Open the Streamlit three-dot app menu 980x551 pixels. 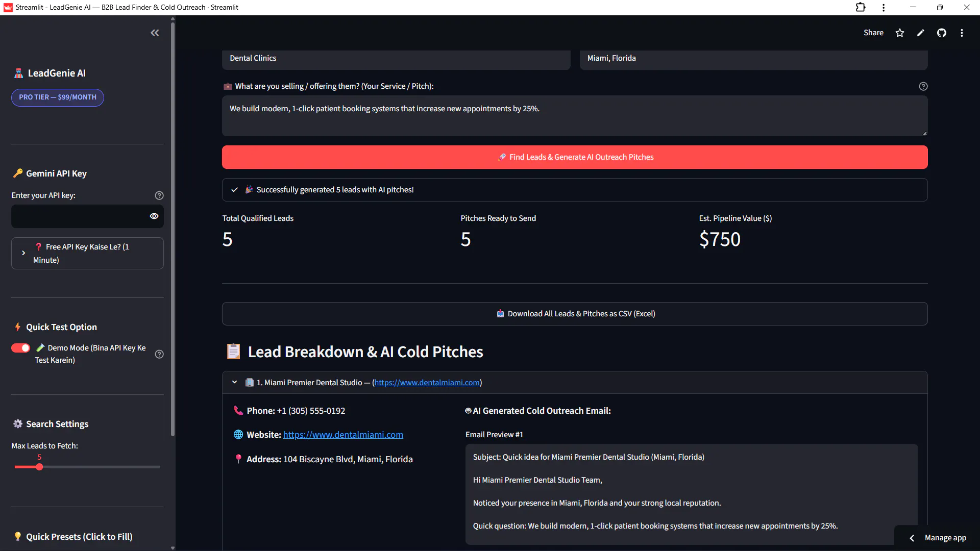[x=962, y=33]
